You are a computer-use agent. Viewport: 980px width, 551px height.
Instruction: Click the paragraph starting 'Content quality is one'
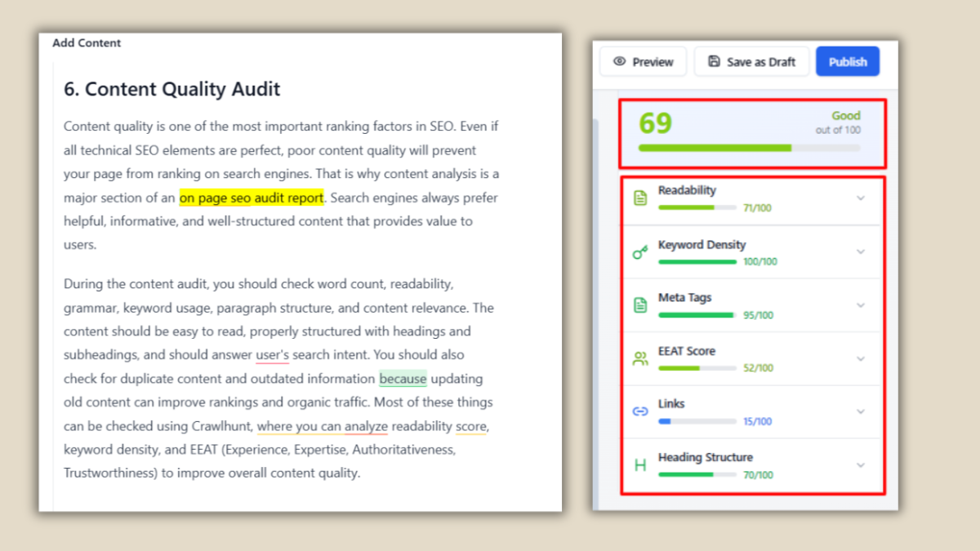(282, 185)
